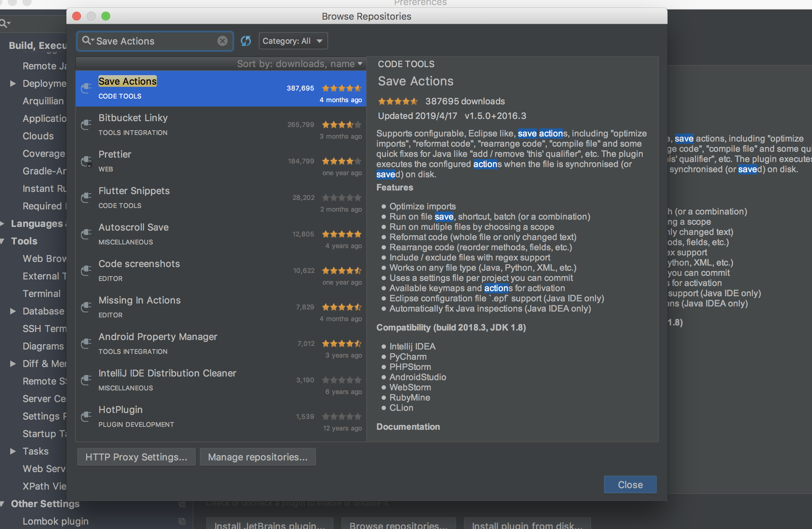Open the Sort by downloads, name dropdown
Screen dimensions: 812x529
pyautogui.click(x=300, y=64)
